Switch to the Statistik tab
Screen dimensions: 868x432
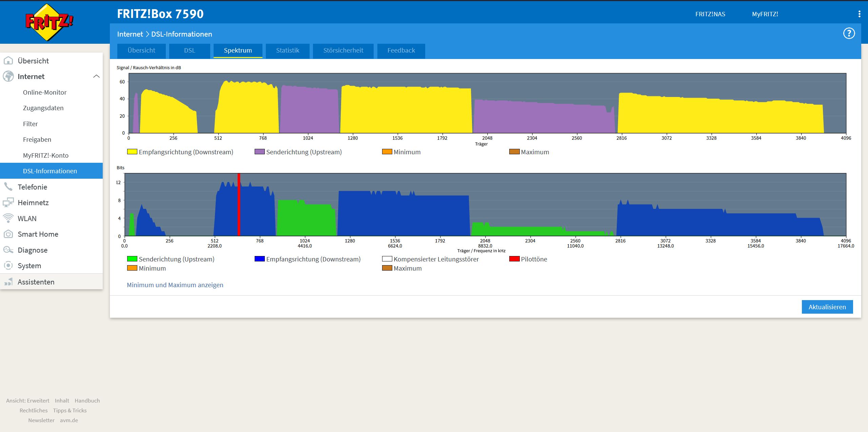[x=288, y=51]
